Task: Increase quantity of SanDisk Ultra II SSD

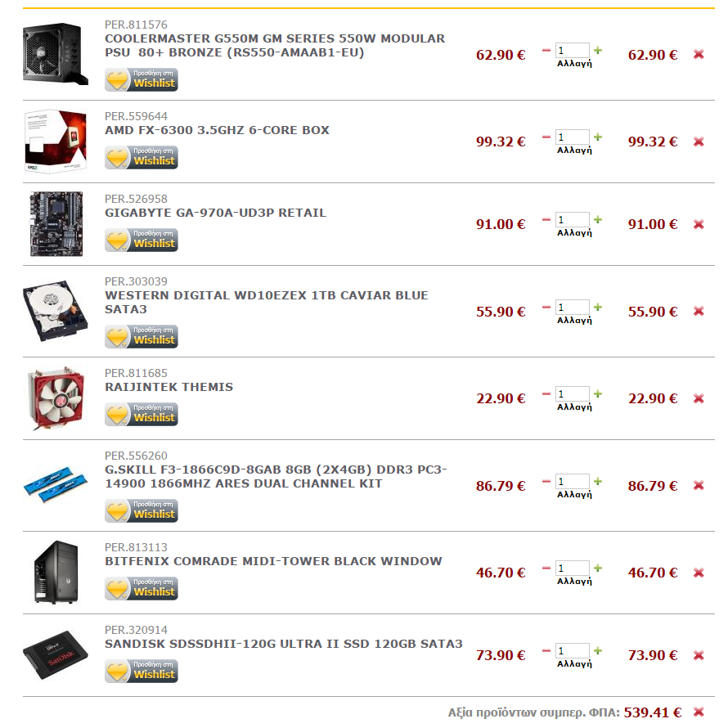Action: click(598, 650)
